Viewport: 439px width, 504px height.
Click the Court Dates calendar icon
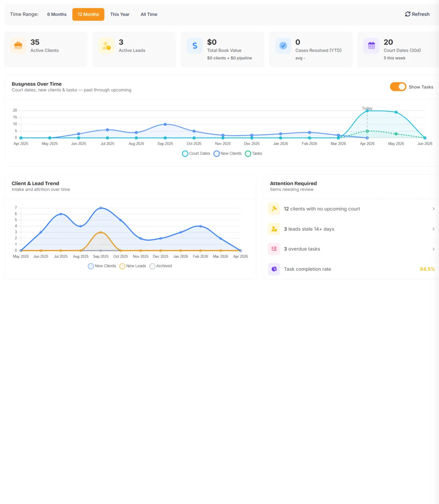pyautogui.click(x=371, y=46)
